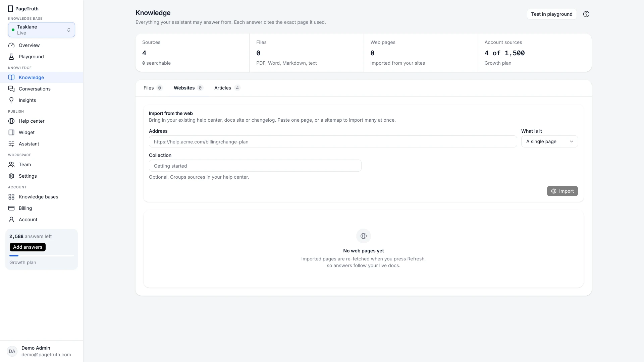Go to Widget settings

(42, 132)
